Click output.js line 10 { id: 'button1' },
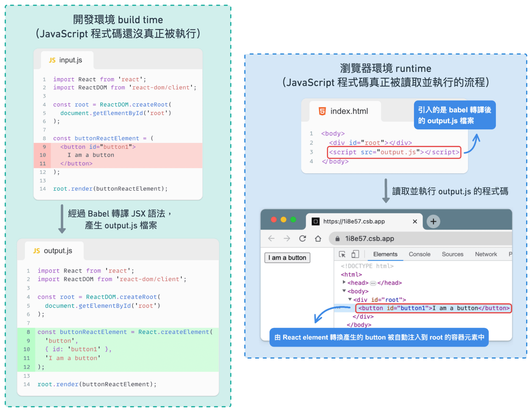 tap(78, 349)
